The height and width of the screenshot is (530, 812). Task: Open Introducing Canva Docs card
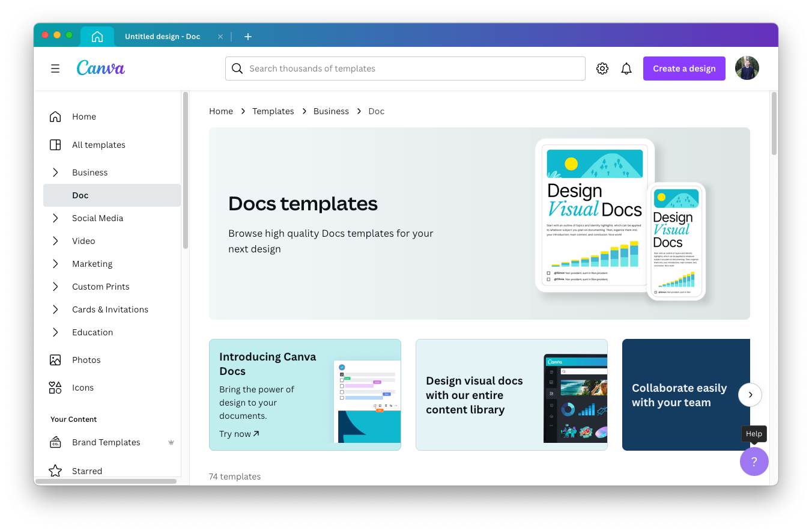305,395
